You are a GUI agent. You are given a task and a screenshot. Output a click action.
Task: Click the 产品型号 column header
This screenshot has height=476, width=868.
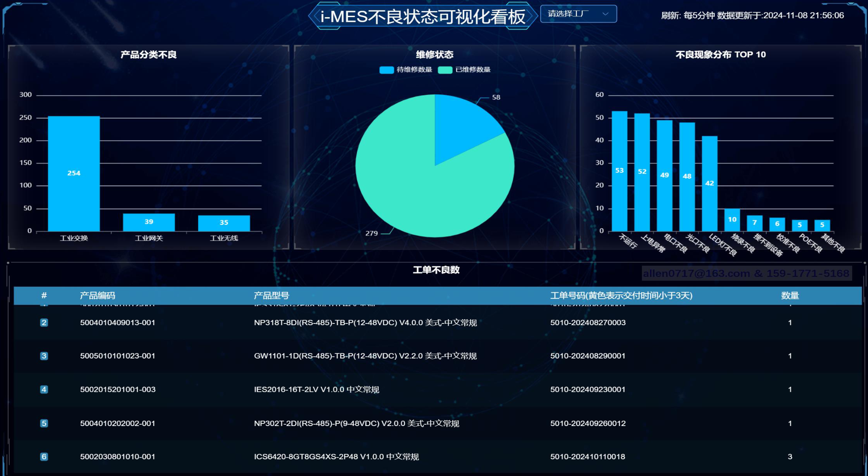click(x=271, y=296)
